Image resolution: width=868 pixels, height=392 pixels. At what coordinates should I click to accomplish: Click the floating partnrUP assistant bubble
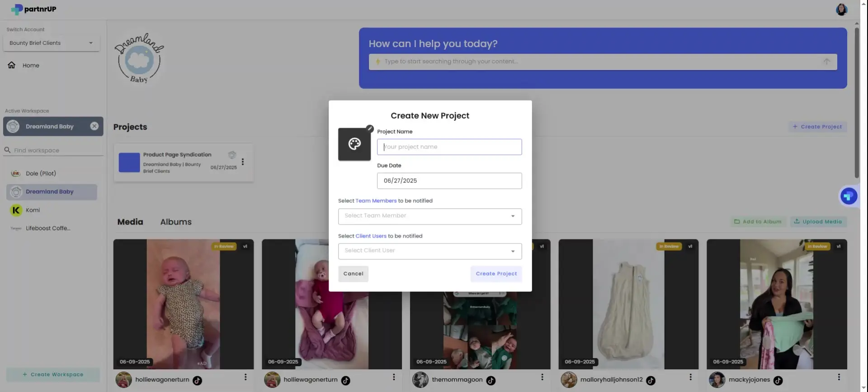pos(849,196)
